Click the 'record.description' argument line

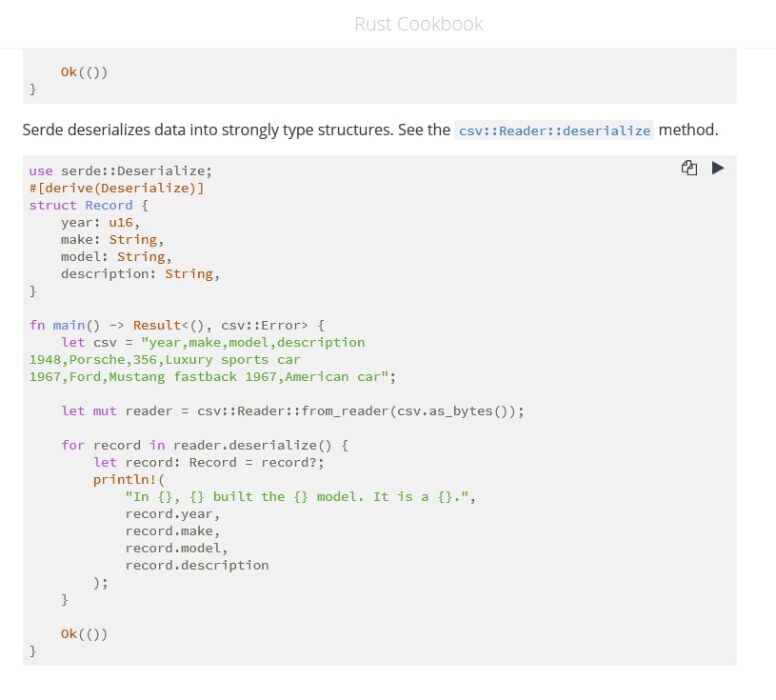[x=196, y=566]
